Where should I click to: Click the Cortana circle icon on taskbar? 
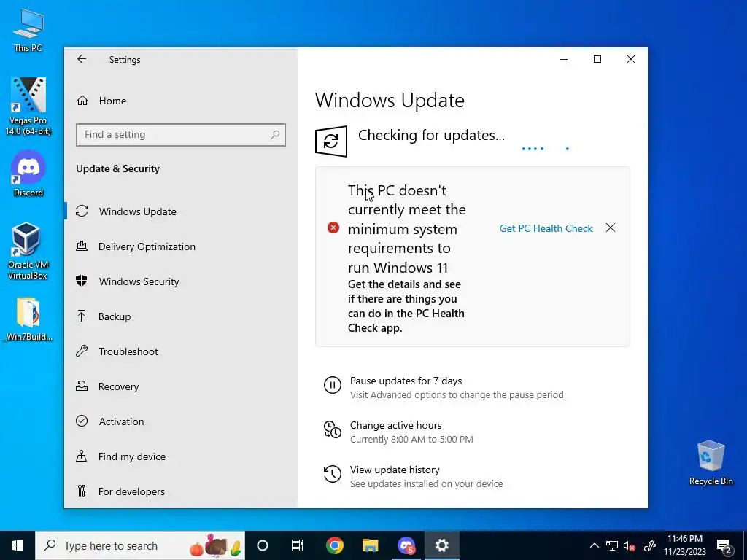pyautogui.click(x=263, y=545)
